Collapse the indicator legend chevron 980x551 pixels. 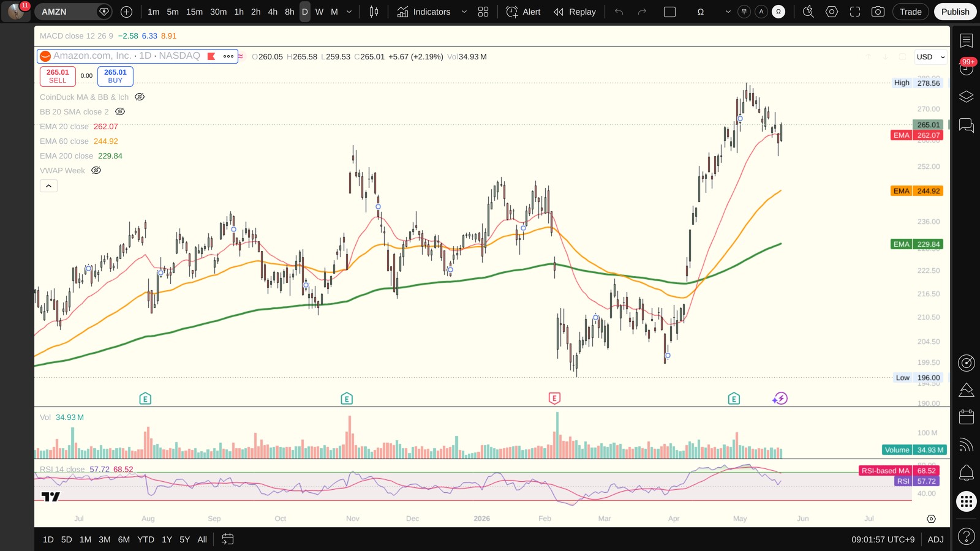(x=48, y=186)
